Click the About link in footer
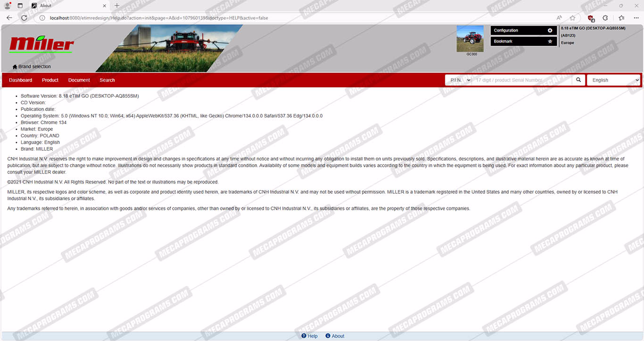The image size is (644, 341). [335, 336]
